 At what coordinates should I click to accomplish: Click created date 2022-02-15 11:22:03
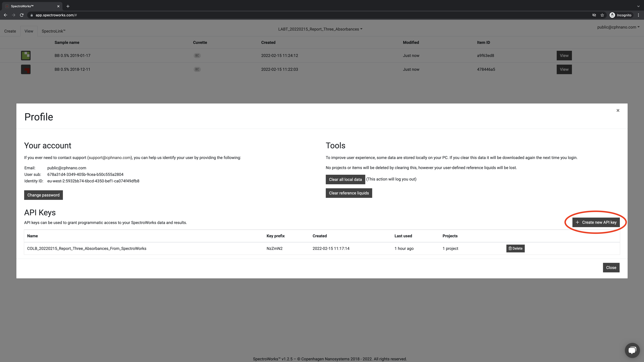[x=279, y=70]
